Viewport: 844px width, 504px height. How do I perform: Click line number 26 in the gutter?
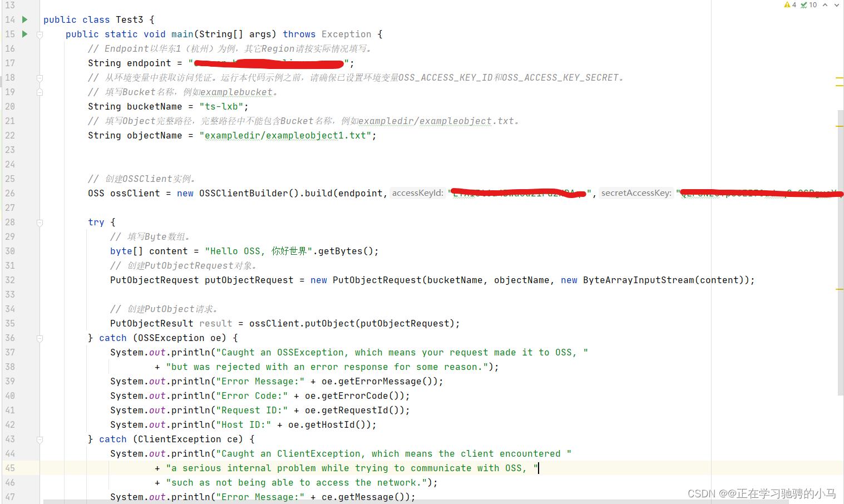[x=10, y=193]
